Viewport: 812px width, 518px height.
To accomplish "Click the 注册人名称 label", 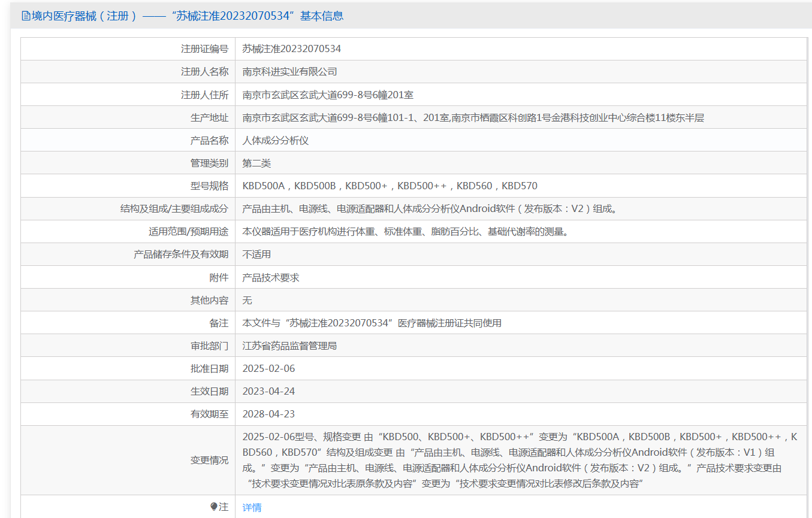I will [x=205, y=71].
